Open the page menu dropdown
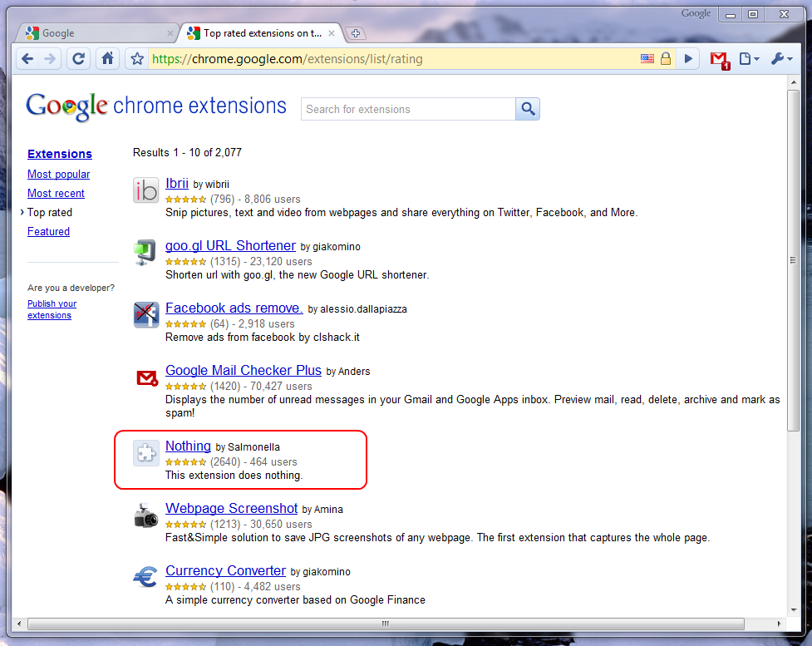812x646 pixels. tap(749, 59)
